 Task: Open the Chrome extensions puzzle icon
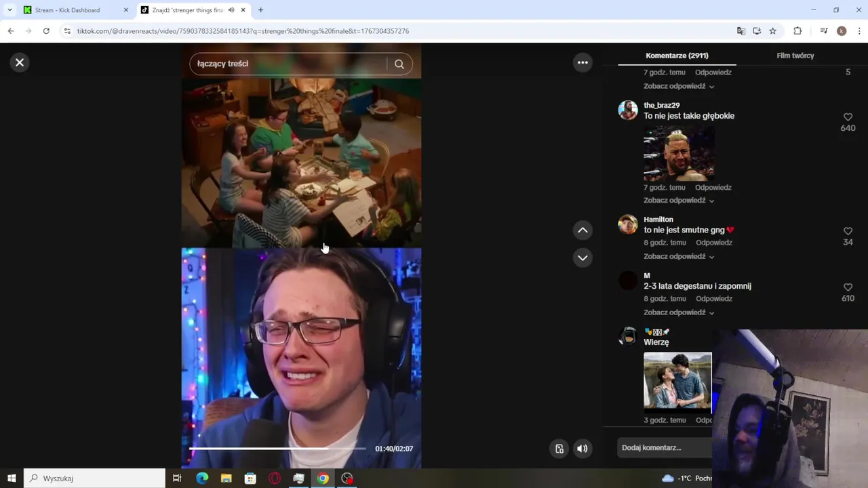point(797,31)
